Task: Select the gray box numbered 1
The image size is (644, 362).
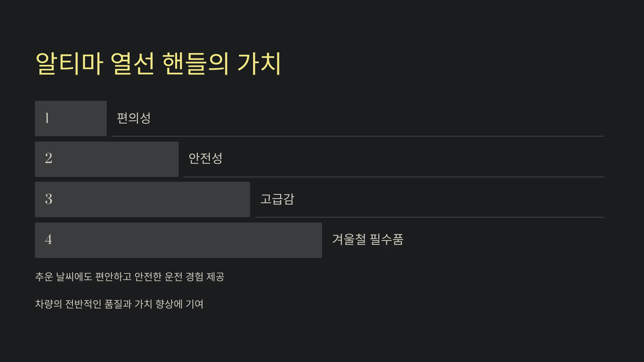Action: coord(71,119)
